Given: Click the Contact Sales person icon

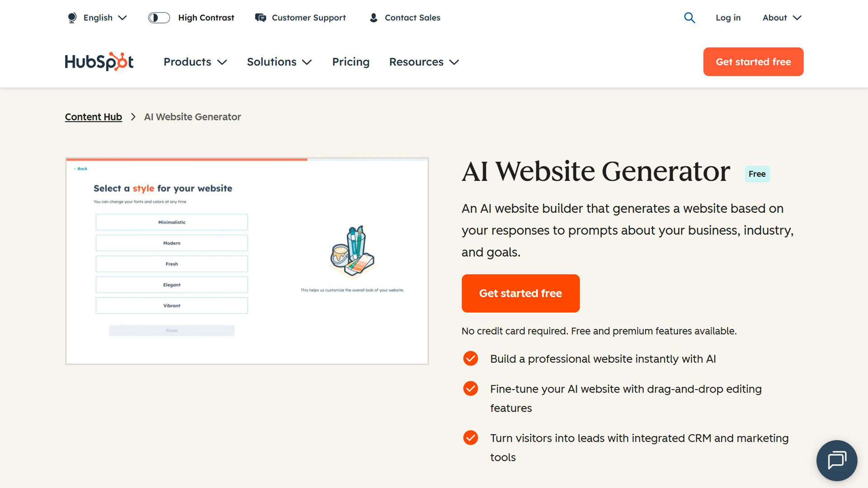Looking at the screenshot, I should click(x=373, y=18).
